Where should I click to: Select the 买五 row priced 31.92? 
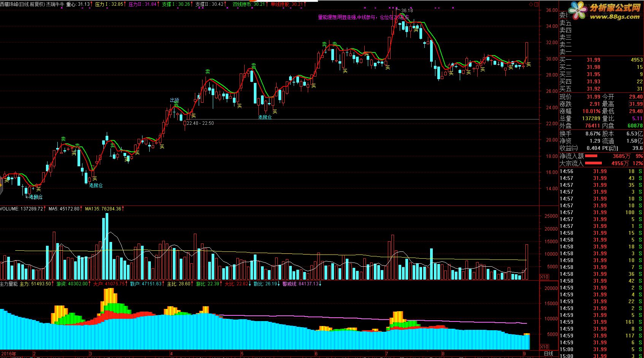coord(601,89)
